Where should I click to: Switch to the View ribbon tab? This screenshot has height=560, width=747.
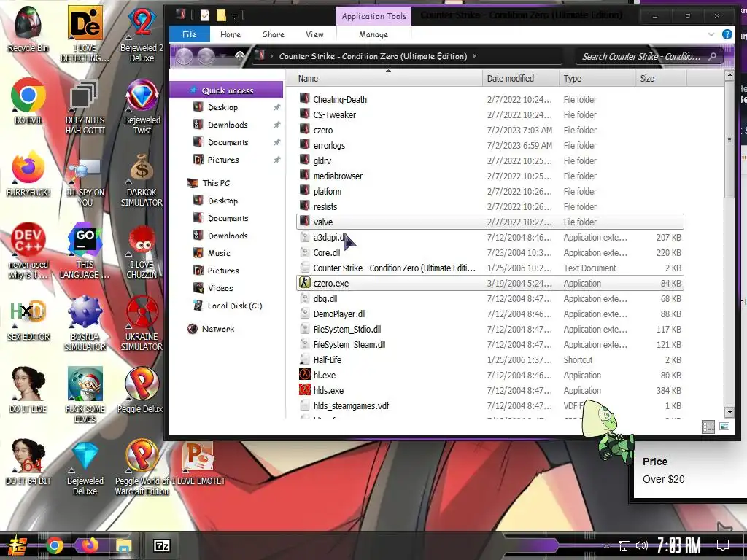(x=314, y=34)
